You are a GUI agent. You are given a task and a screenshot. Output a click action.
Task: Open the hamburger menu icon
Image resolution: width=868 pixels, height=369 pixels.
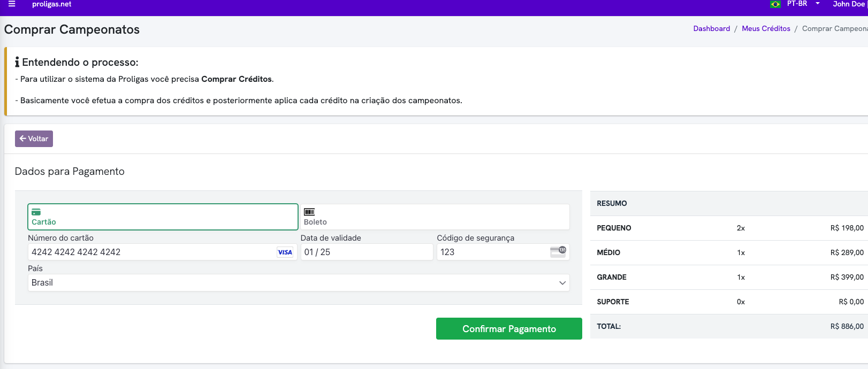click(12, 4)
